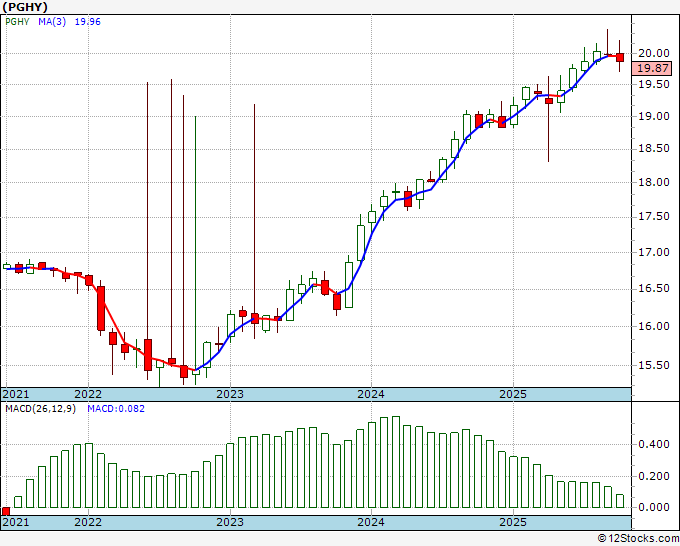Click the 0.400 MACD axis label
680x546 pixels.
tap(654, 445)
